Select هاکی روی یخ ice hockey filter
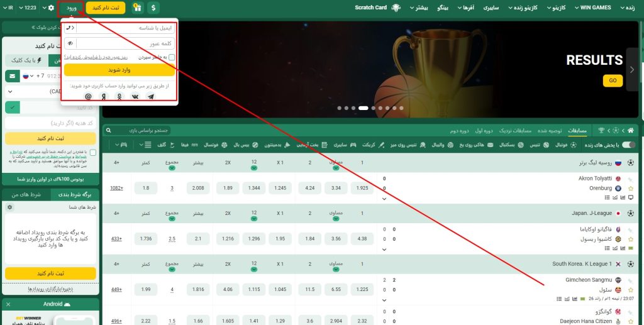This screenshot has width=644, height=325. click(476, 145)
